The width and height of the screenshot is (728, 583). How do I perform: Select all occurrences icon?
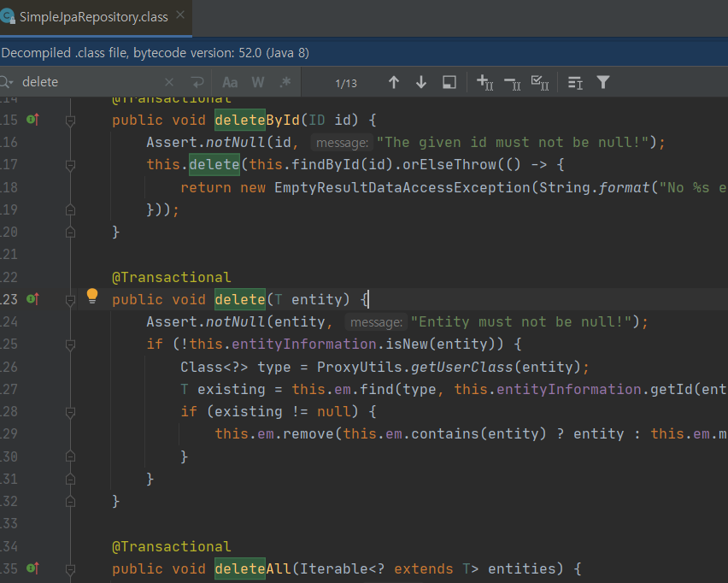click(540, 83)
